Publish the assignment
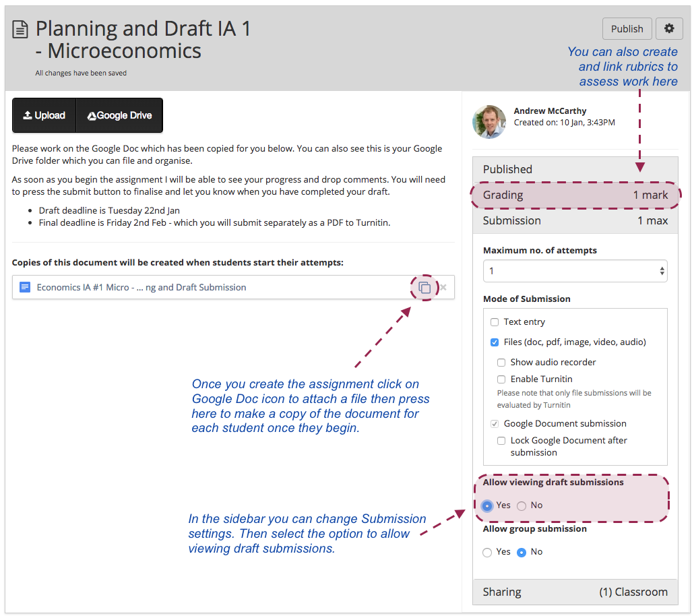This screenshot has height=616, width=692. [x=627, y=29]
